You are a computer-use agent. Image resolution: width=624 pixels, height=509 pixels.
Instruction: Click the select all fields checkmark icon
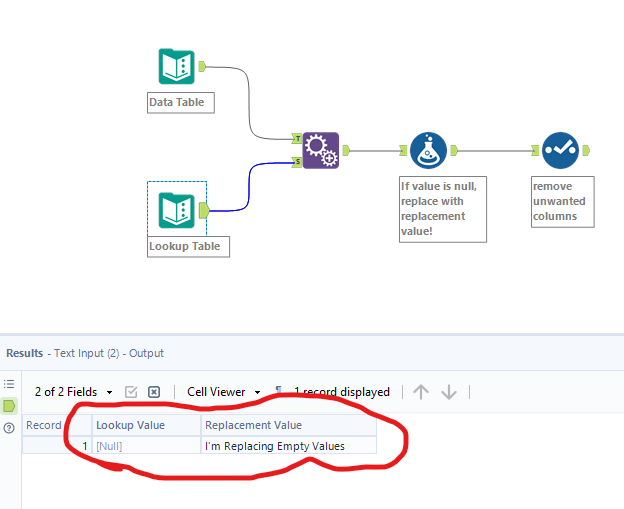[131, 392]
